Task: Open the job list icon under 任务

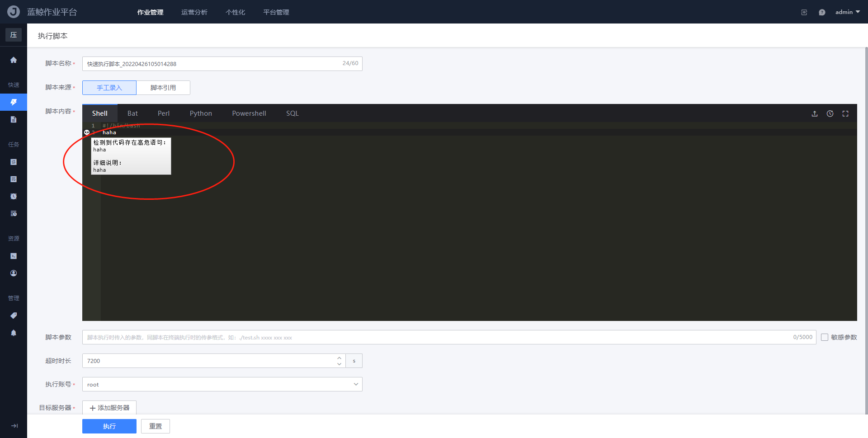Action: point(14,162)
